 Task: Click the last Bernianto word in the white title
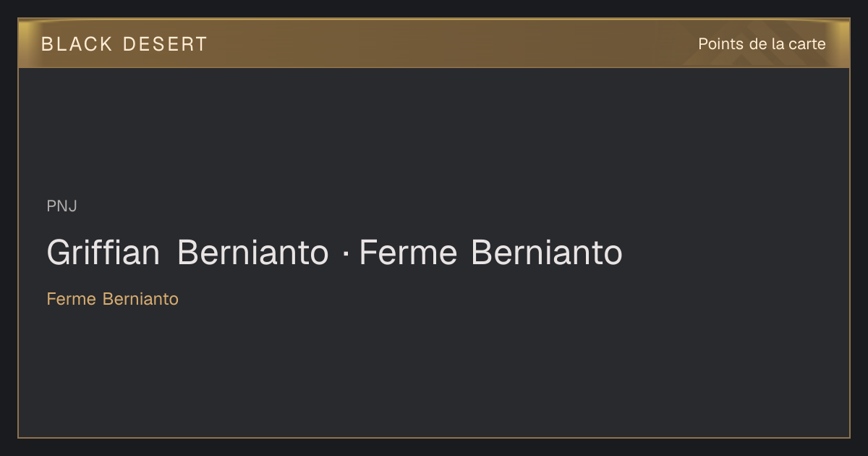tap(547, 253)
